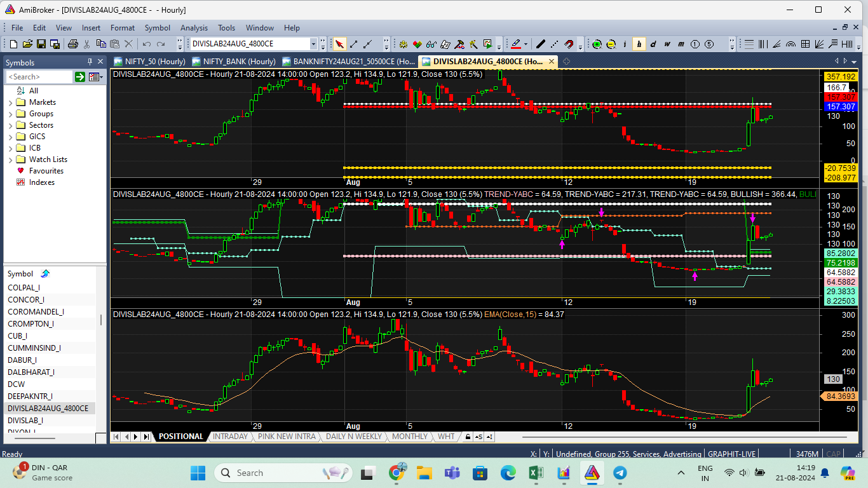Click inside the Symbols Search field
This screenshot has height=488, width=868.
pos(39,77)
